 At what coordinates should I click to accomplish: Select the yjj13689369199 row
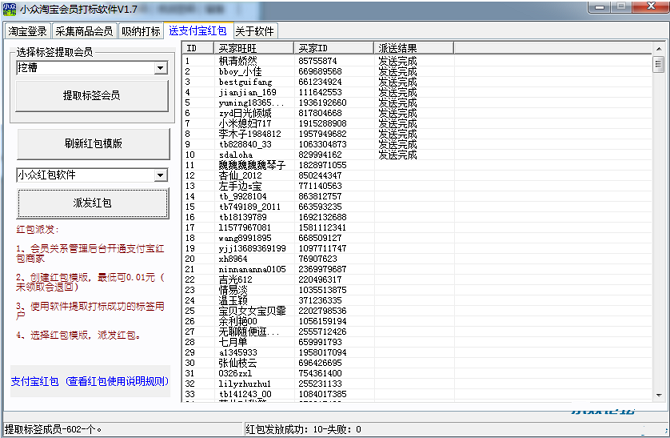pos(417,248)
